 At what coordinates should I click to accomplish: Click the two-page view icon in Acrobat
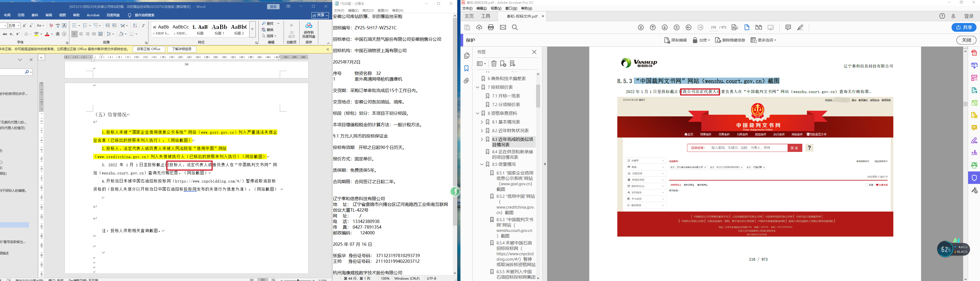(759, 27)
